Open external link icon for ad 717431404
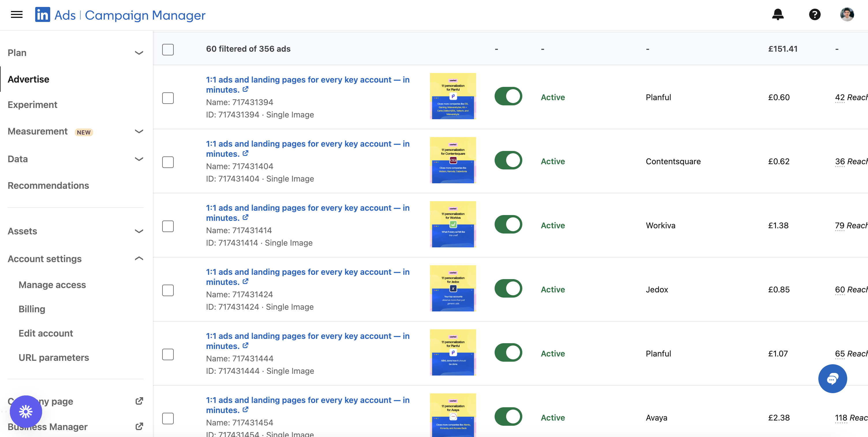The width and height of the screenshot is (868, 437). [245, 153]
